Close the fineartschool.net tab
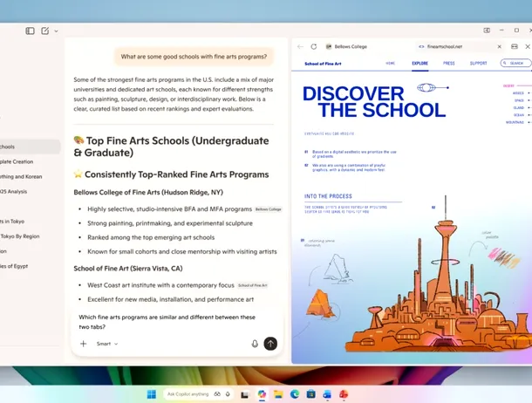Screen dimensions: 532x403 tap(500, 47)
